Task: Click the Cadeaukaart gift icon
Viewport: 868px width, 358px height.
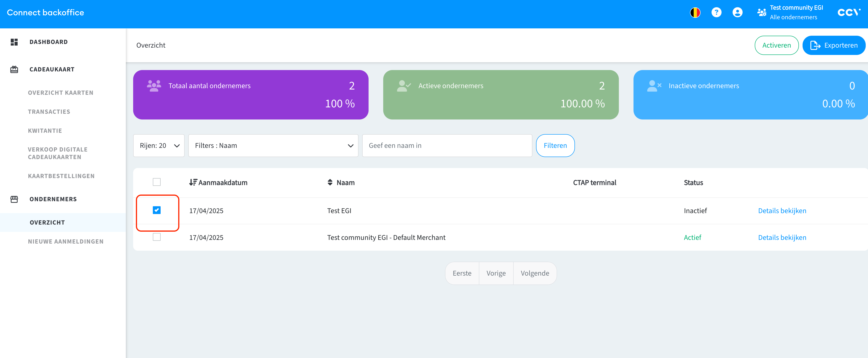Action: coord(14,69)
